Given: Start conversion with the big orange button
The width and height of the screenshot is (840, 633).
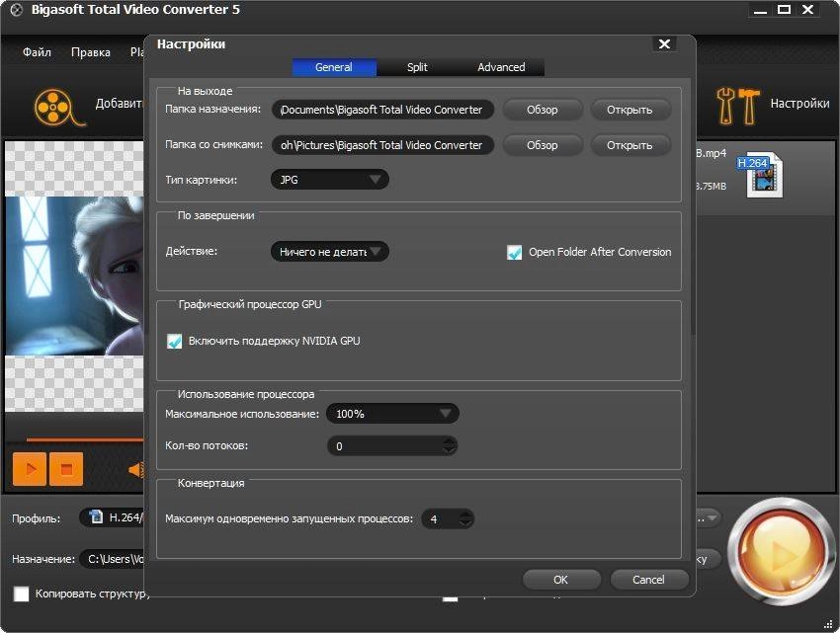Looking at the screenshot, I should [782, 552].
